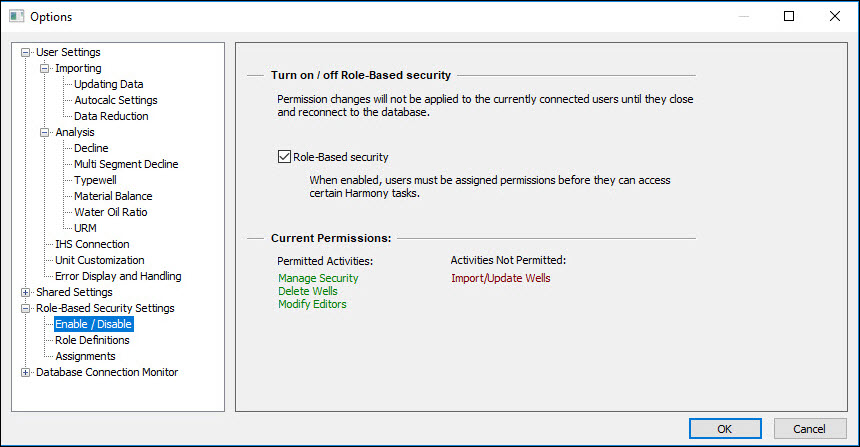Open Autocalc Settings page
The height and width of the screenshot is (447, 860).
click(115, 100)
